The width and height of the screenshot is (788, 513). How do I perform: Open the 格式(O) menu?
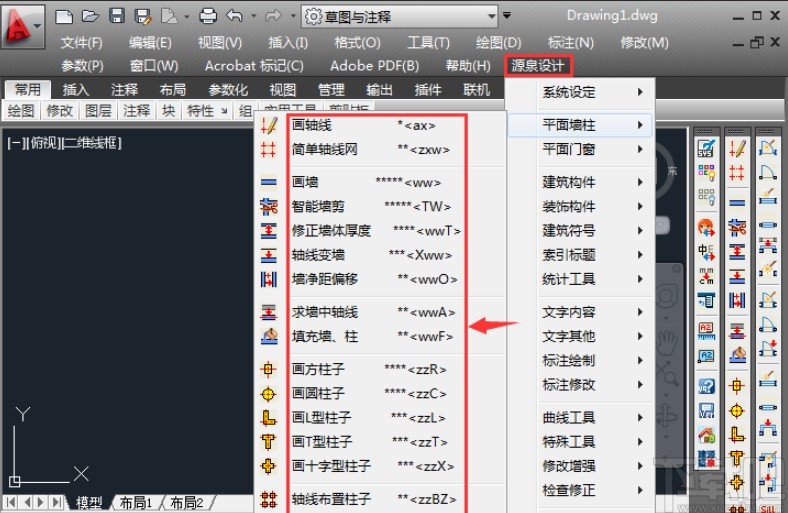coord(357,43)
